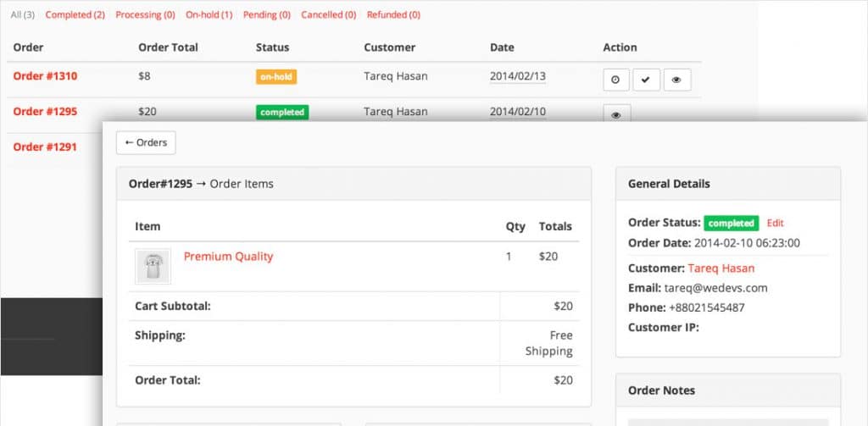Click the $8 order total cell
The image size is (868, 426).
pyautogui.click(x=144, y=76)
